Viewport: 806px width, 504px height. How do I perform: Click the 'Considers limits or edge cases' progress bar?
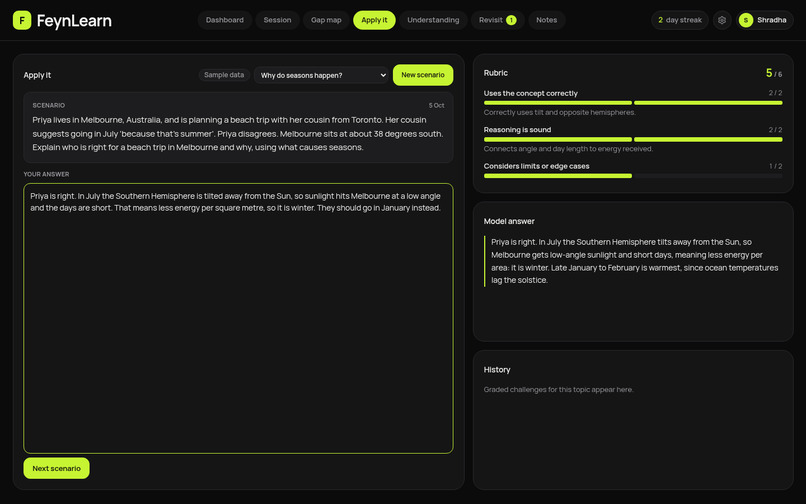click(x=633, y=176)
